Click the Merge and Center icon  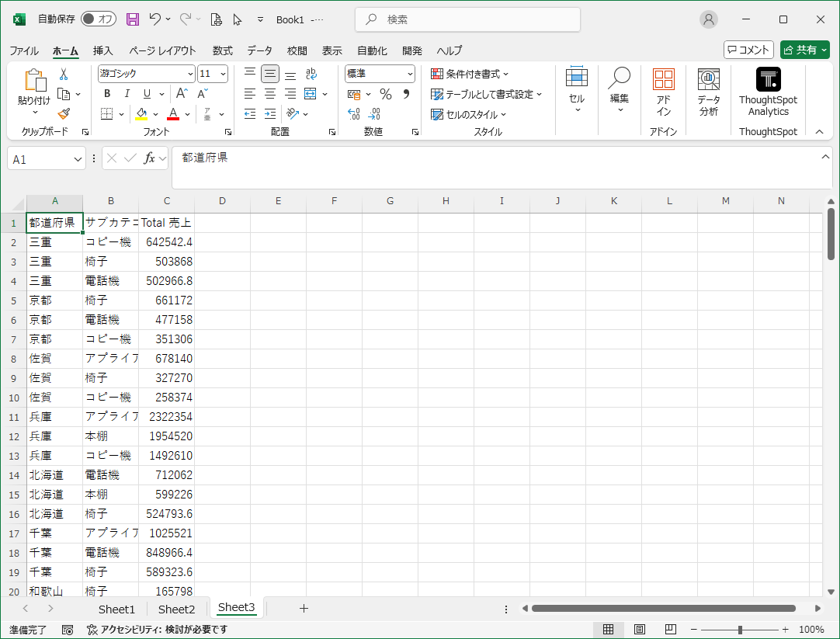pos(311,94)
